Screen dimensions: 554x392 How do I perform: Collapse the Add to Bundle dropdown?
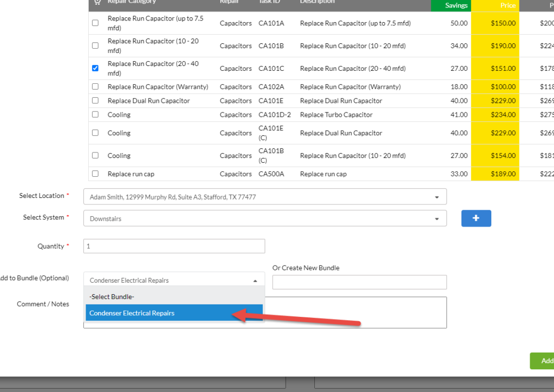point(174,281)
